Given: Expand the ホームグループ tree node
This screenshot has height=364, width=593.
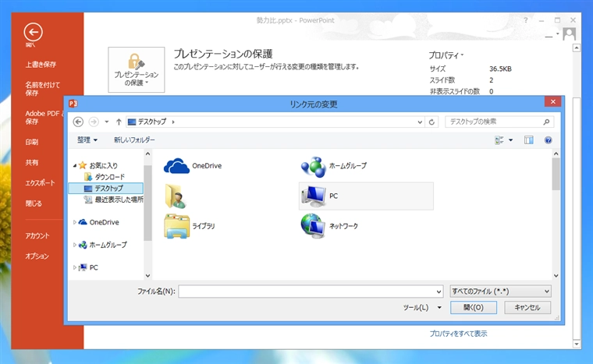Looking at the screenshot, I should [x=74, y=245].
